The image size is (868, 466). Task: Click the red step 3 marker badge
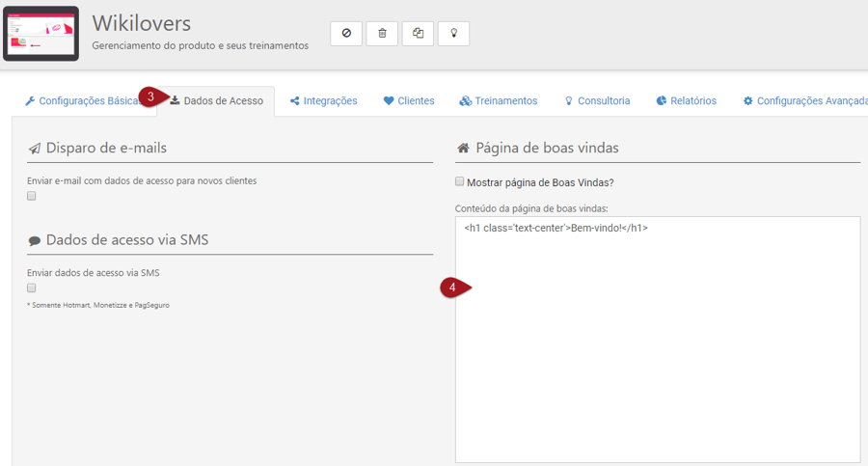150,96
